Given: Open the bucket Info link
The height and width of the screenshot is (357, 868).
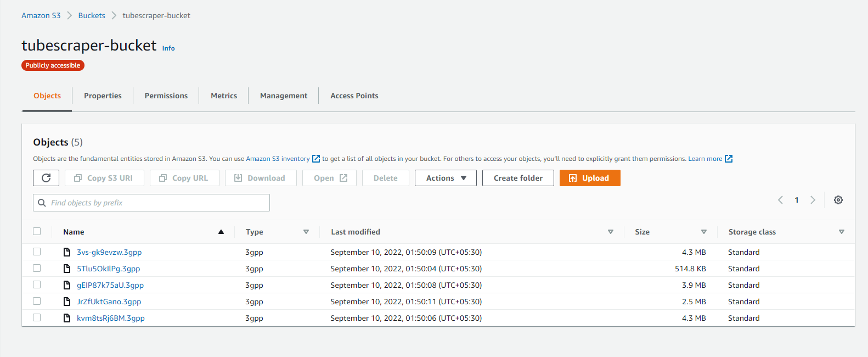Looking at the screenshot, I should click(168, 48).
